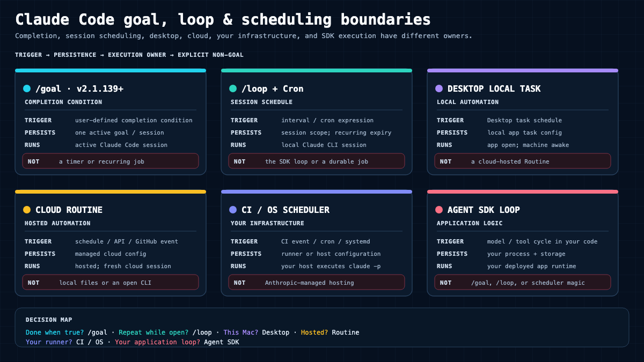Select the '/goal · v2.1.139+' card heading

pos(79,88)
